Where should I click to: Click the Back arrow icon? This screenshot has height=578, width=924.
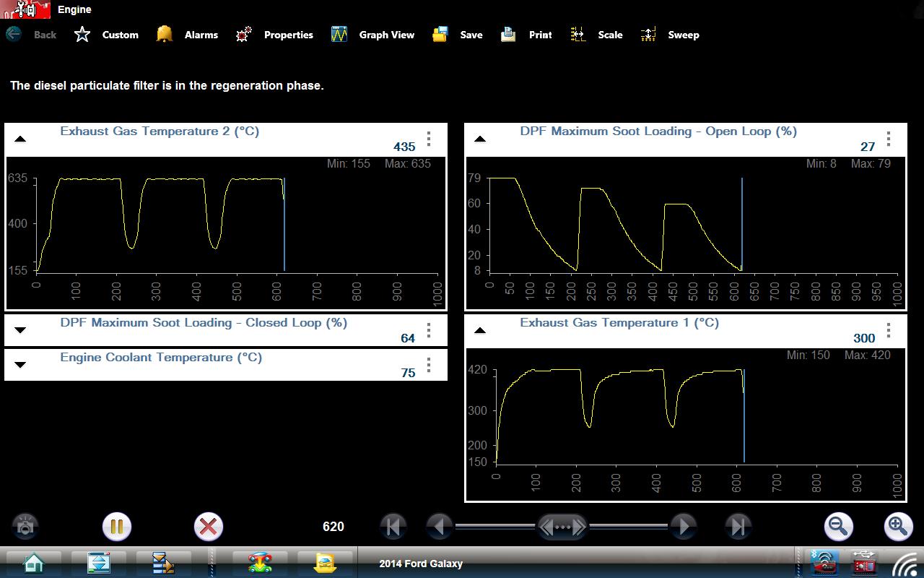(14, 34)
